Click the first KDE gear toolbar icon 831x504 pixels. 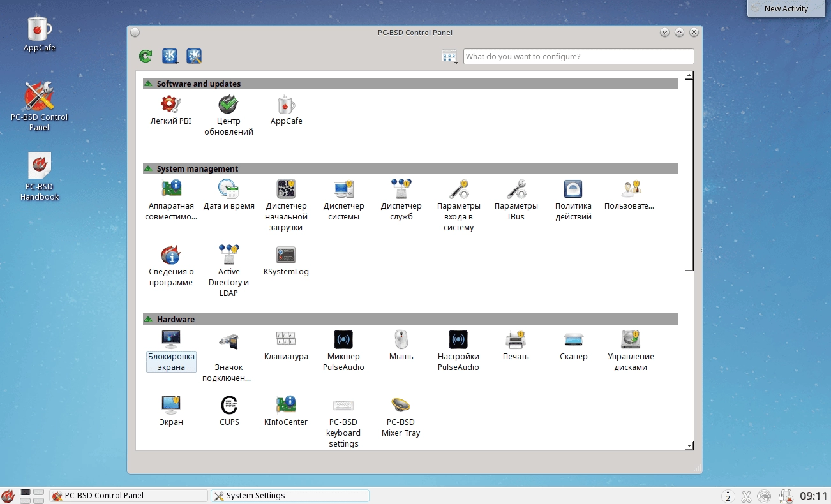click(170, 56)
